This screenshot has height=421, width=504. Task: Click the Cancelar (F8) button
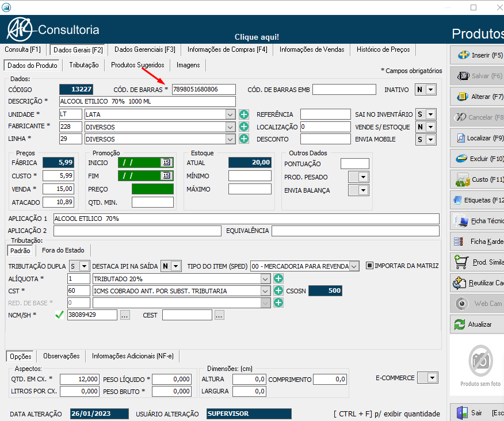(477, 117)
